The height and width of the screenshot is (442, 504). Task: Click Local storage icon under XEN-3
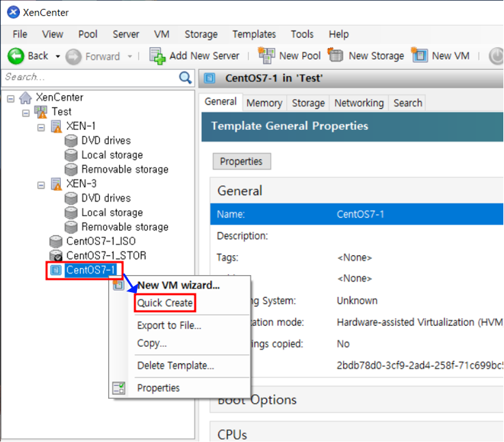[71, 213]
